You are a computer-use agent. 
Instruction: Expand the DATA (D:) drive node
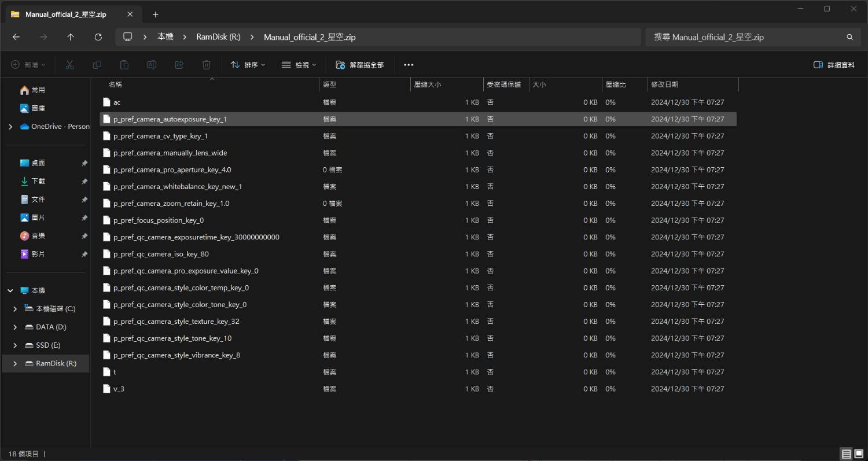(15, 327)
